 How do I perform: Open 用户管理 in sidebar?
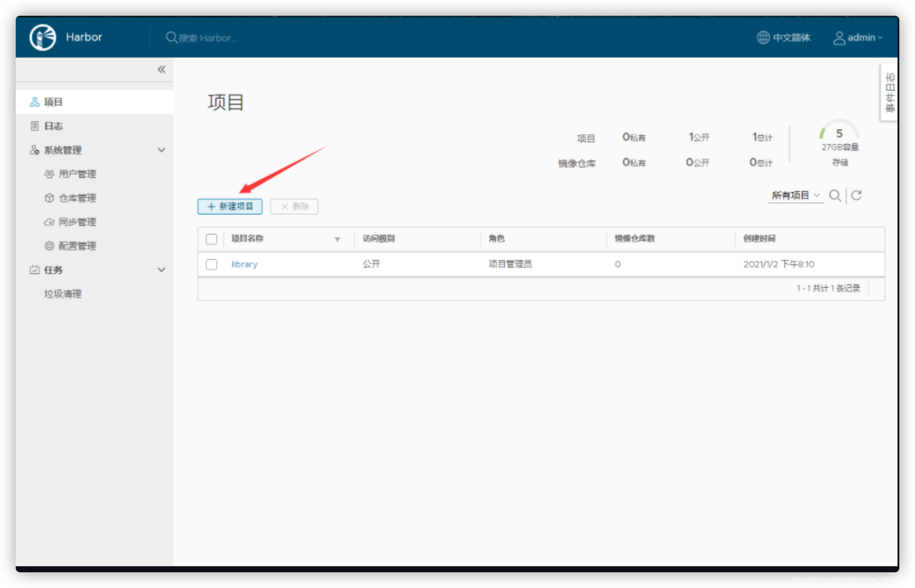(77, 174)
